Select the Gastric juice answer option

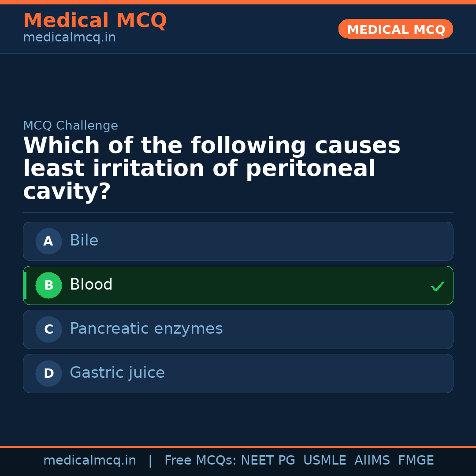pos(238,373)
